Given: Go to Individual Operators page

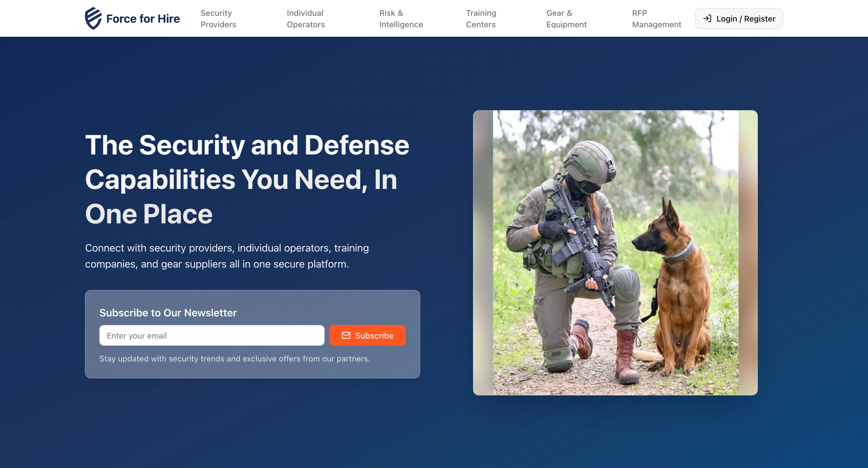Looking at the screenshot, I should point(305,19).
